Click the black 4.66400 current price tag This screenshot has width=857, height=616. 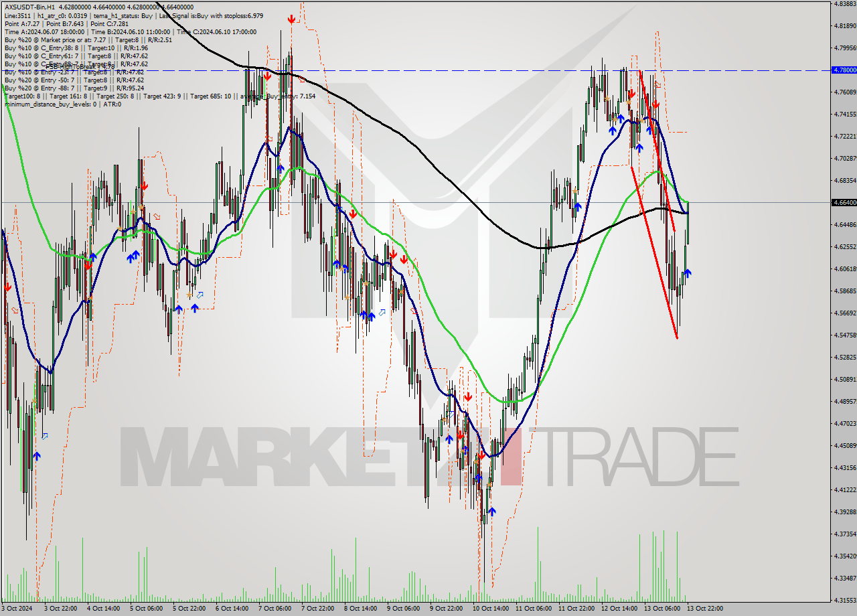pos(844,202)
